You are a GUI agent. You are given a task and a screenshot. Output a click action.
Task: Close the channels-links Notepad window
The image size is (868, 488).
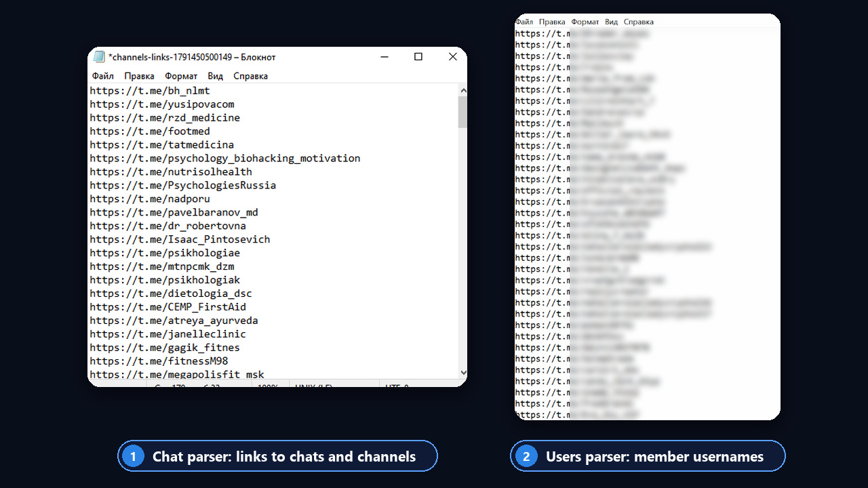coord(452,57)
